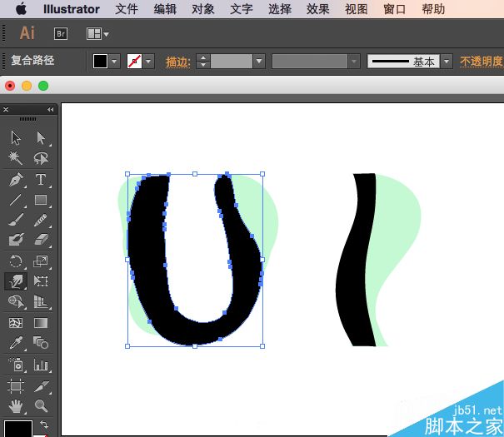Select the Paintbrush tool
The width and height of the screenshot is (504, 437).
16,220
